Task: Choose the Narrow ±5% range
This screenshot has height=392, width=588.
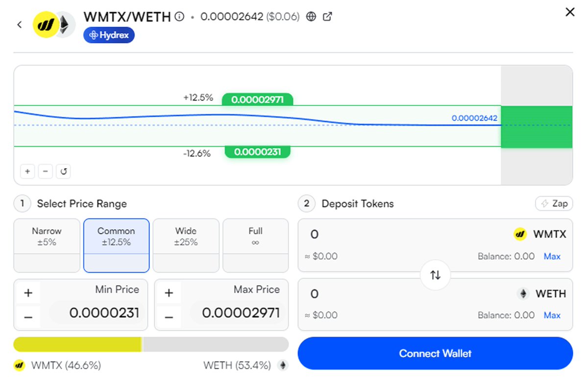Action: [x=47, y=246]
